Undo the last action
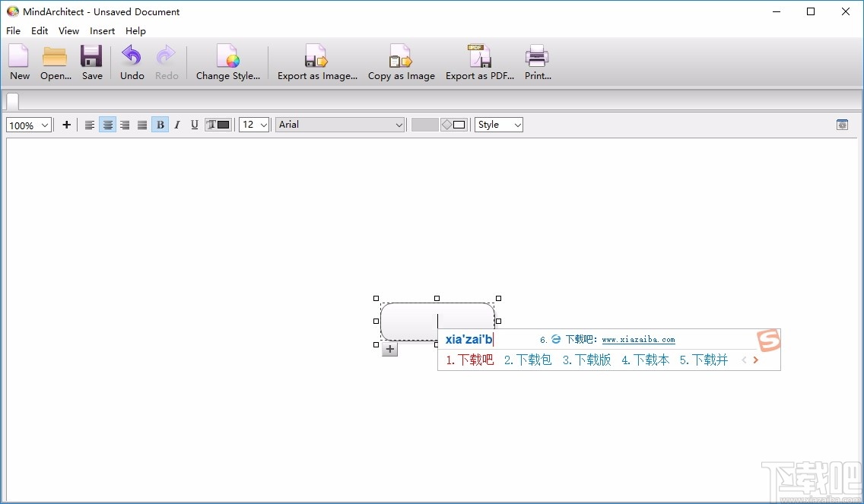This screenshot has width=864, height=504. point(132,62)
